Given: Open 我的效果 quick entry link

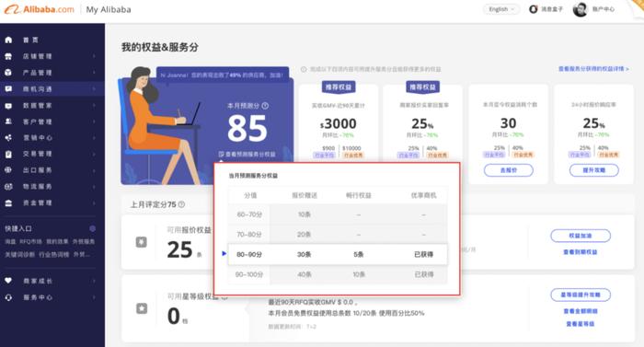Looking at the screenshot, I should point(57,242).
